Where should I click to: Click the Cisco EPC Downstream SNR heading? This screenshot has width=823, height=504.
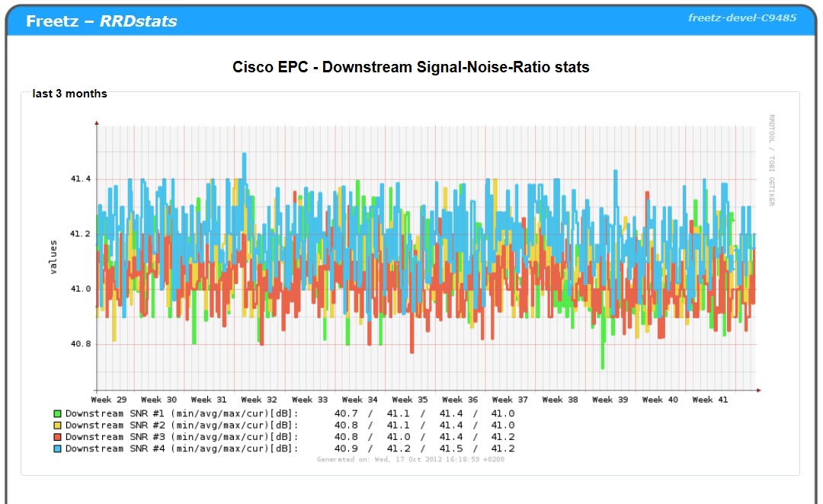pos(411,67)
